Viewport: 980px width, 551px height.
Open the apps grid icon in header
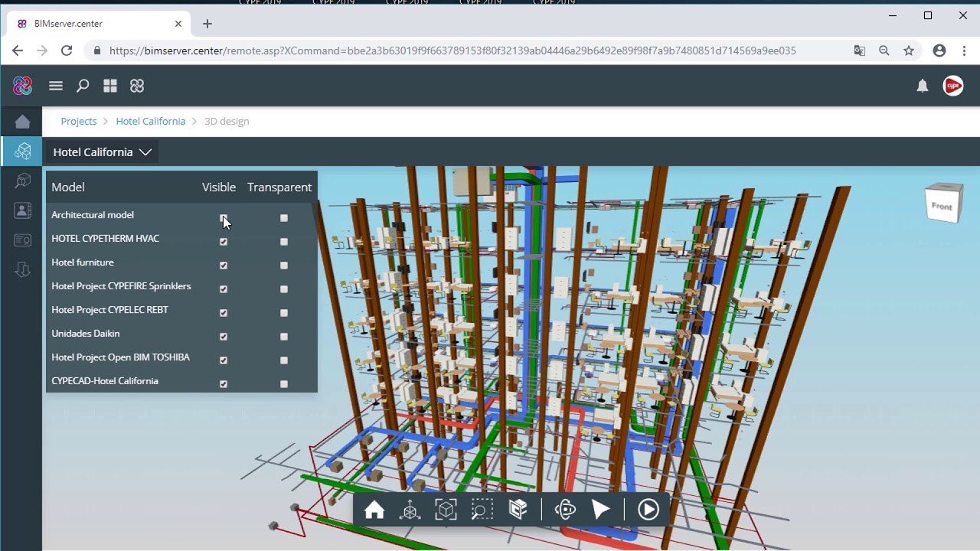(110, 86)
